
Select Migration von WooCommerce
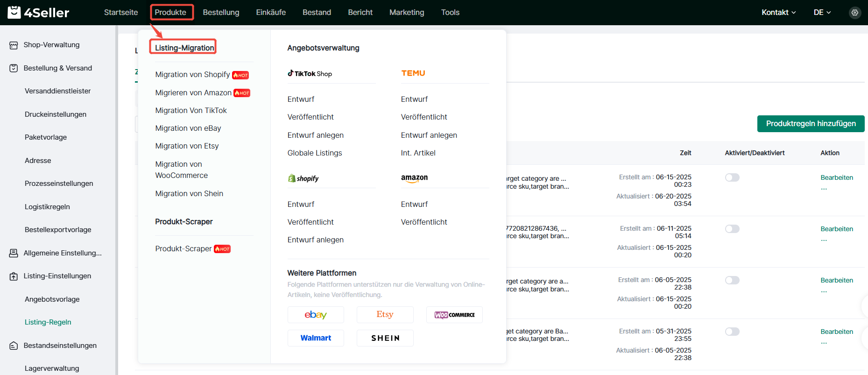(x=182, y=170)
